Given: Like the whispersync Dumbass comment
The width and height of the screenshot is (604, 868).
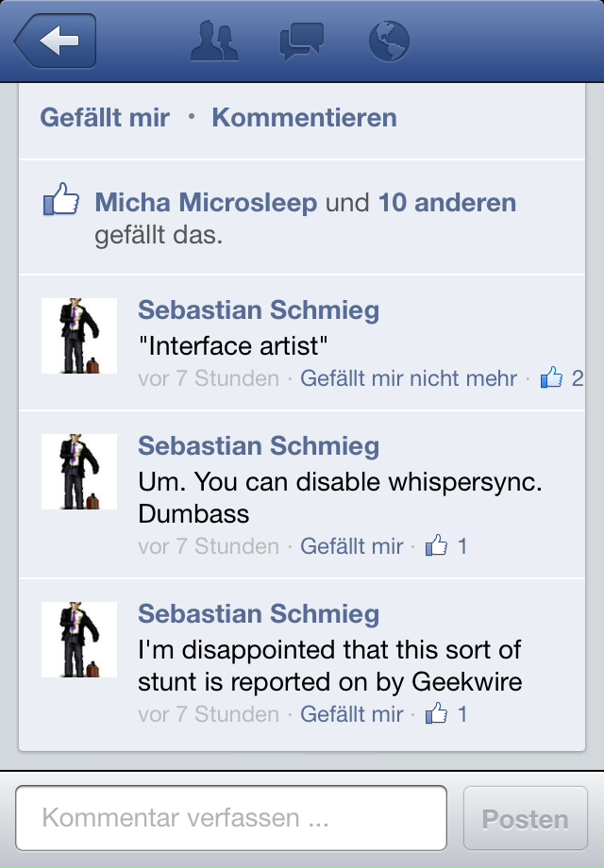Looking at the screenshot, I should click(352, 546).
